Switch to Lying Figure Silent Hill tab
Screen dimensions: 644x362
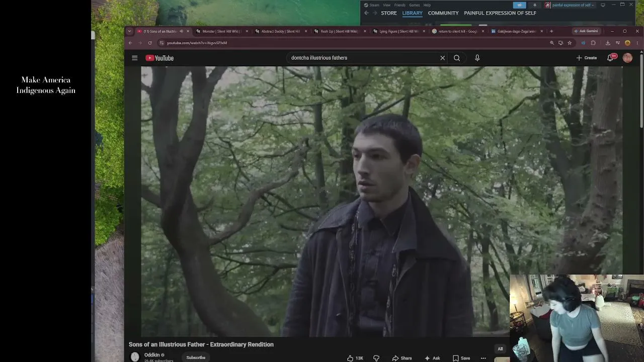(398, 31)
